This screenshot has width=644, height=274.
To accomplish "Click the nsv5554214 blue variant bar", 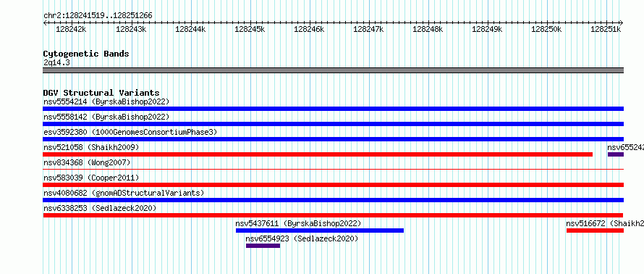I will [x=333, y=109].
